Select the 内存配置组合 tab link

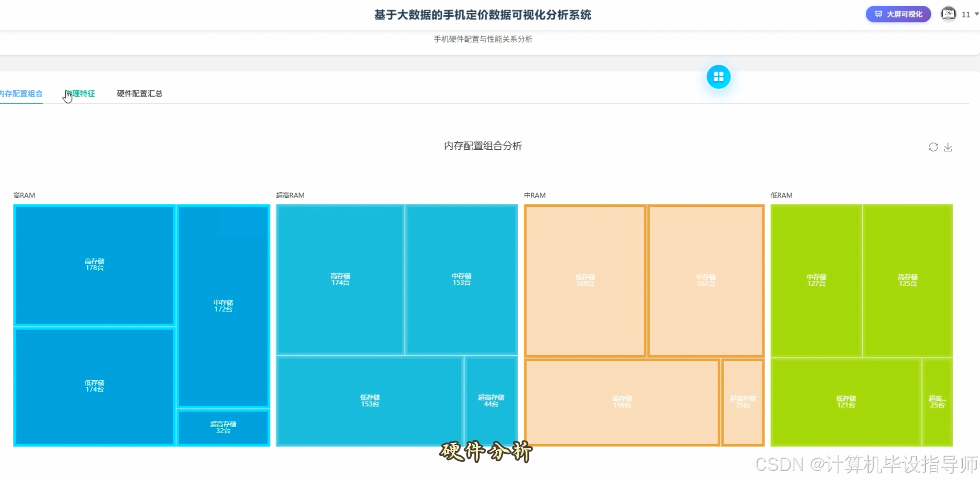point(22,94)
